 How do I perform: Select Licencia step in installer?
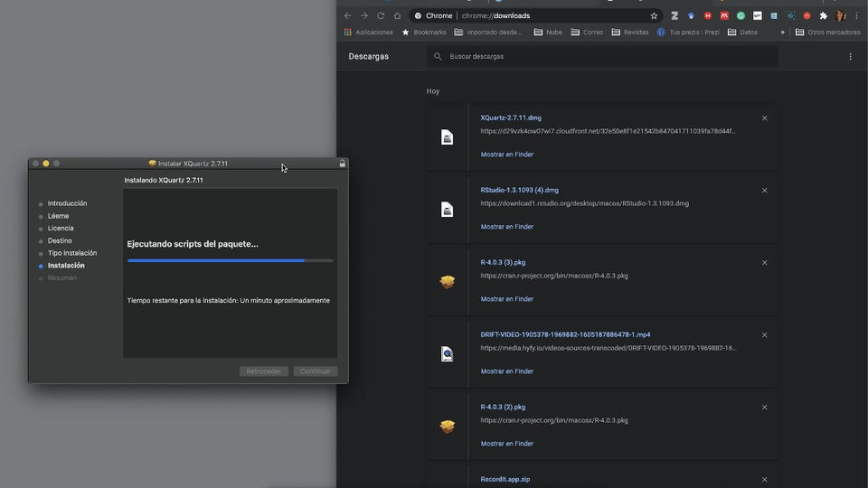tap(61, 228)
